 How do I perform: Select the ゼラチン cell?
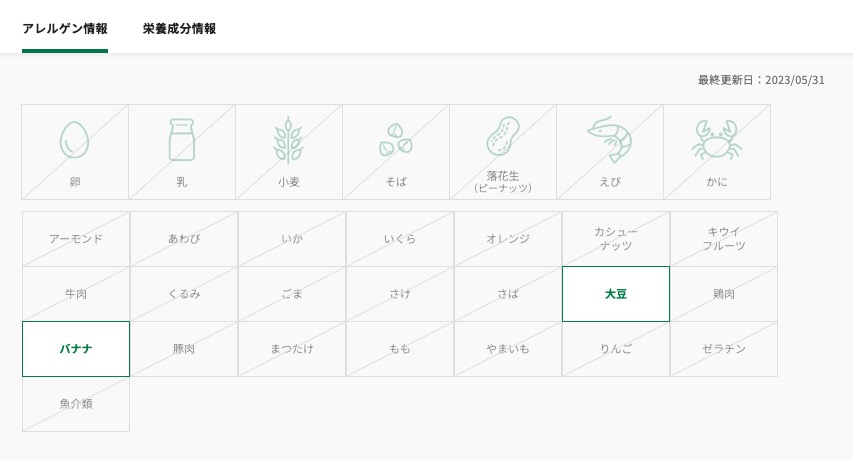pos(724,349)
